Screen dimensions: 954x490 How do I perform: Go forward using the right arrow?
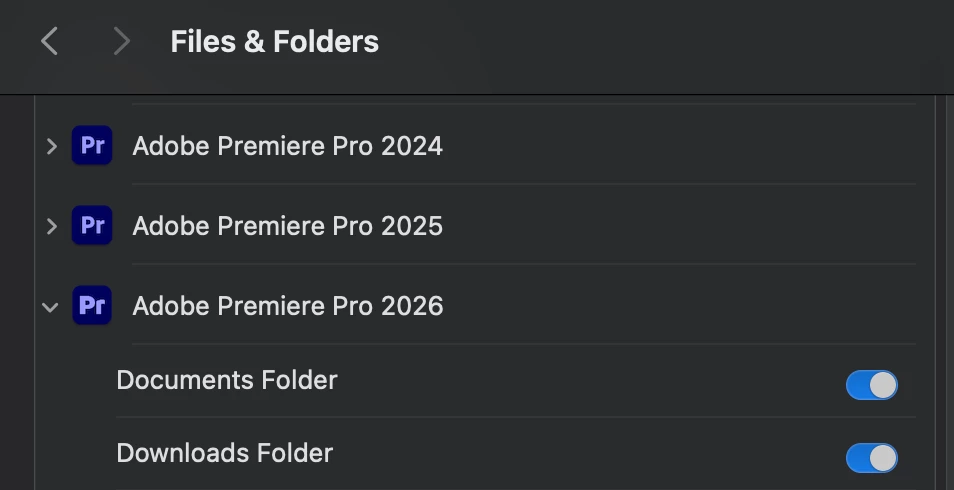point(122,41)
